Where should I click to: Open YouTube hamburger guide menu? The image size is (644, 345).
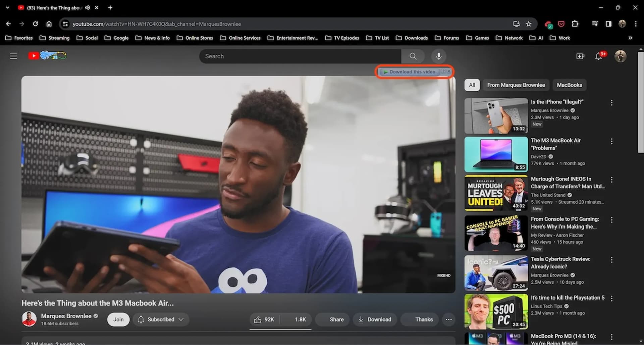point(13,56)
